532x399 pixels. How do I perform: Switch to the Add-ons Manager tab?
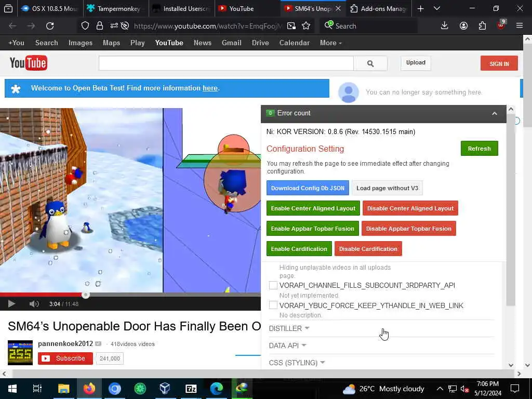coord(379,9)
